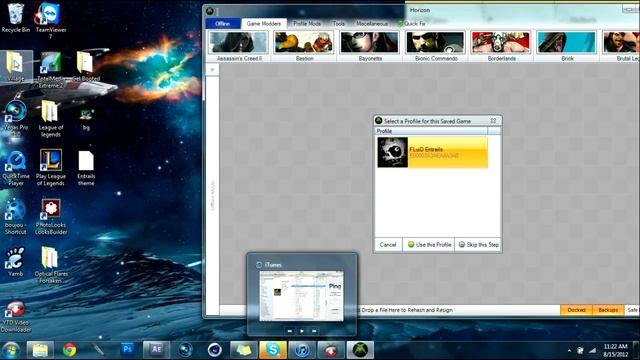Click the network signal tray icon
Image resolution: width=640 pixels, height=360 pixels.
point(592,351)
